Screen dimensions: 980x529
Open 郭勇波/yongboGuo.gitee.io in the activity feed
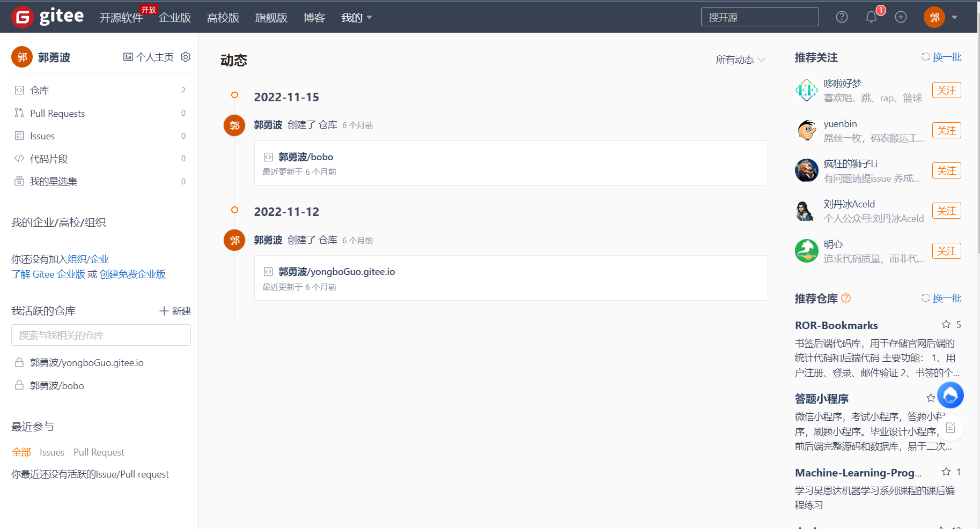(x=337, y=272)
